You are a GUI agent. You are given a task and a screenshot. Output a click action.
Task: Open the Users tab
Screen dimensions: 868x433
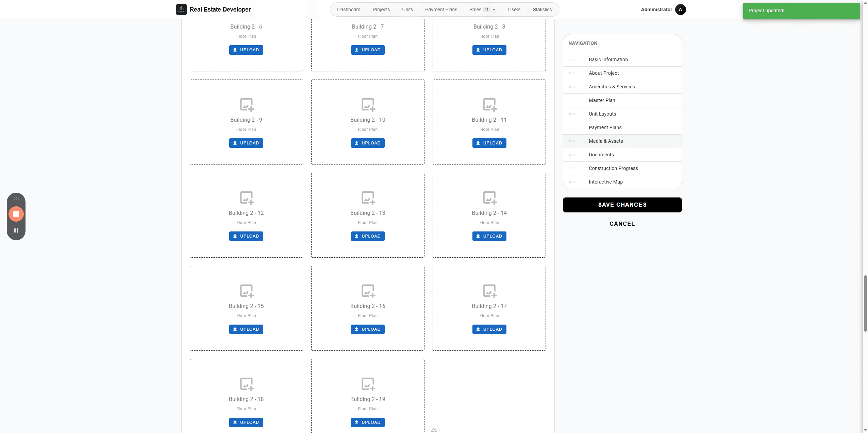(x=514, y=10)
